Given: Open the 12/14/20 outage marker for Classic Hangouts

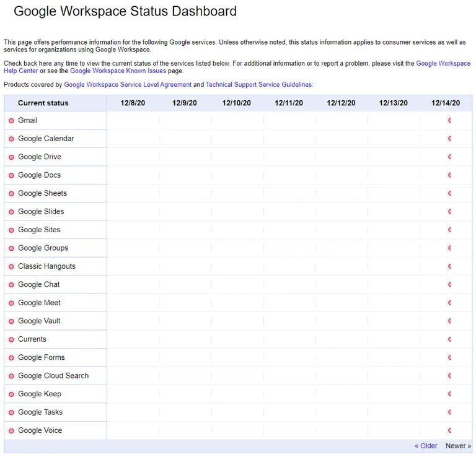Looking at the screenshot, I should (449, 266).
